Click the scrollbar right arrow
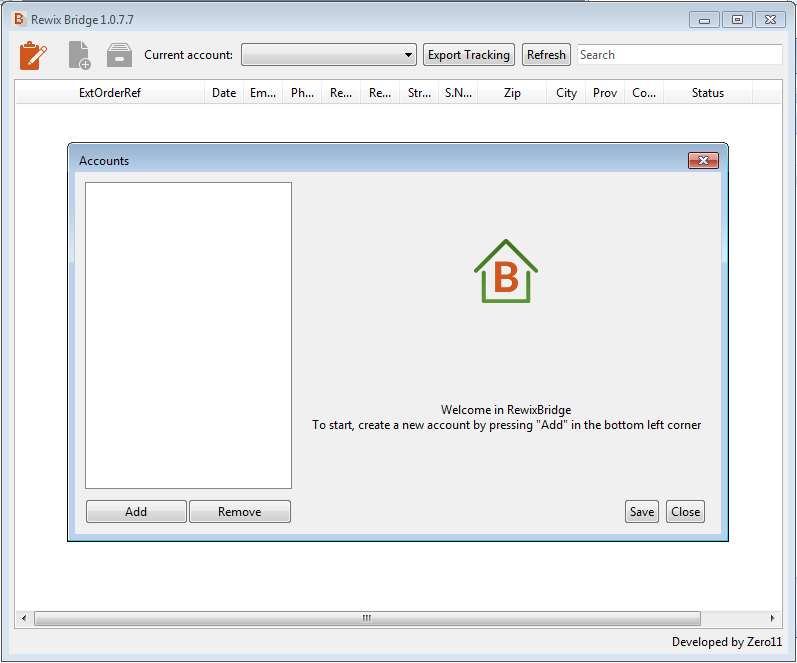The height and width of the screenshot is (663, 797). pos(772,618)
